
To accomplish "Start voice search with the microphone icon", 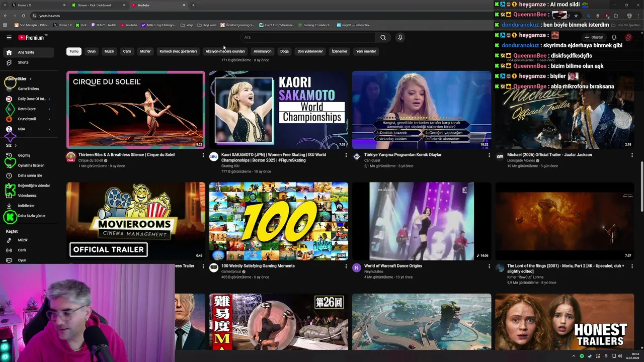I will point(400,37).
